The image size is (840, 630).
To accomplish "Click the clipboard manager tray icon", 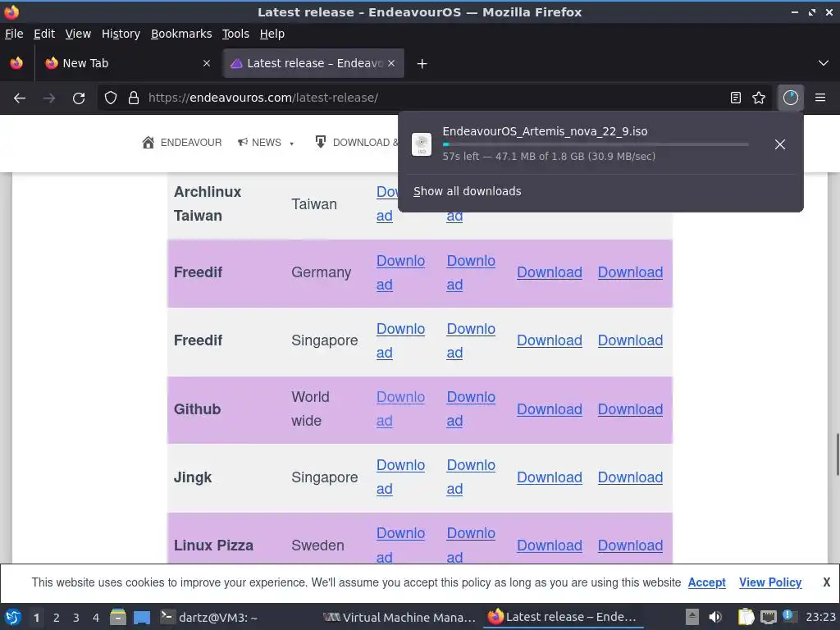I will (x=746, y=617).
